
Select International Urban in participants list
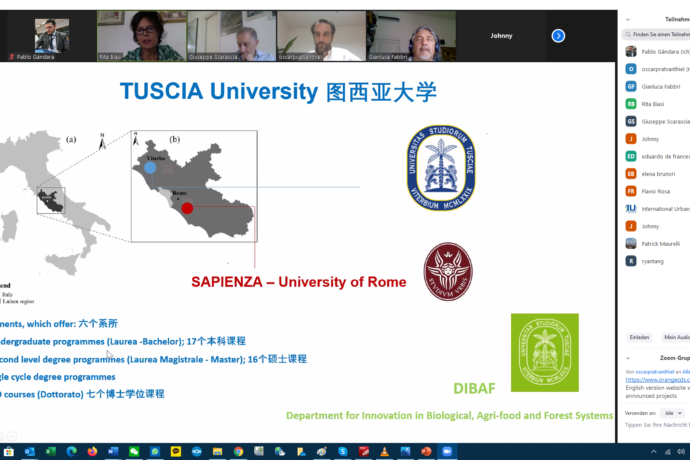[x=657, y=209]
